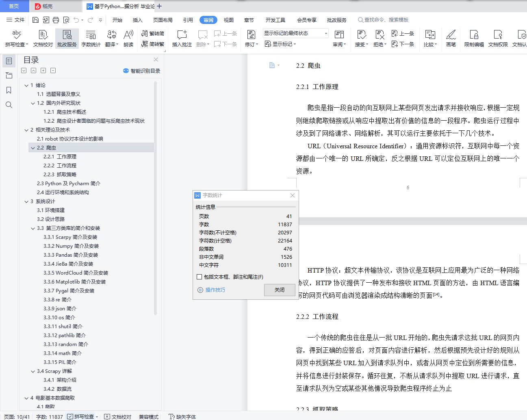Open 限制编辑 restrict editing tool
This screenshot has width=527, height=420.
(x=474, y=39)
